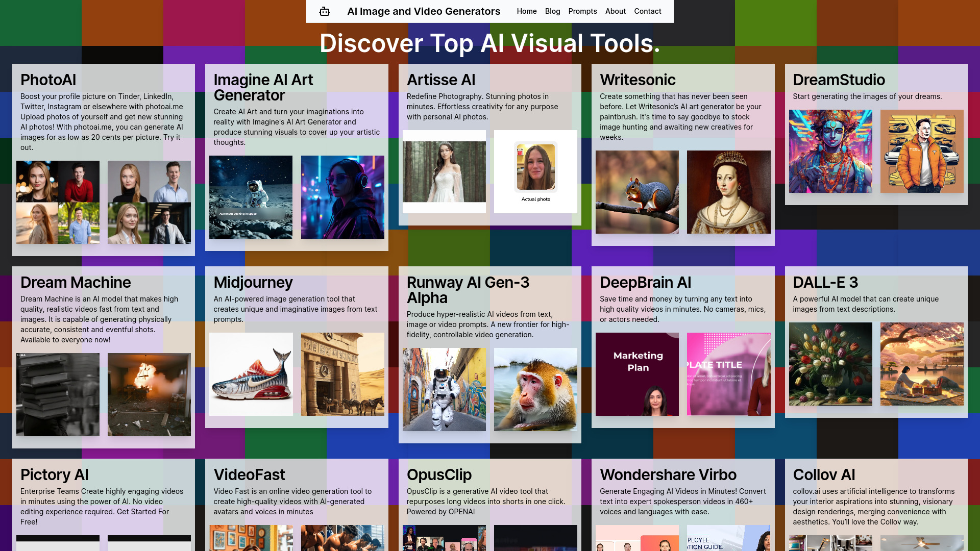The width and height of the screenshot is (980, 551).
Task: Toggle Writesonic AI art generator details
Action: (638, 80)
